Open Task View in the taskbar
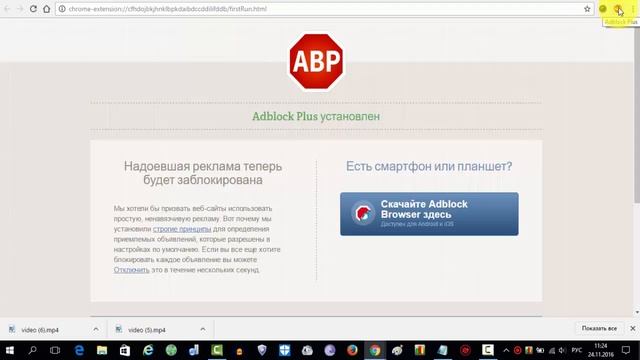Image resolution: width=640 pixels, height=360 pixels. pos(55,350)
